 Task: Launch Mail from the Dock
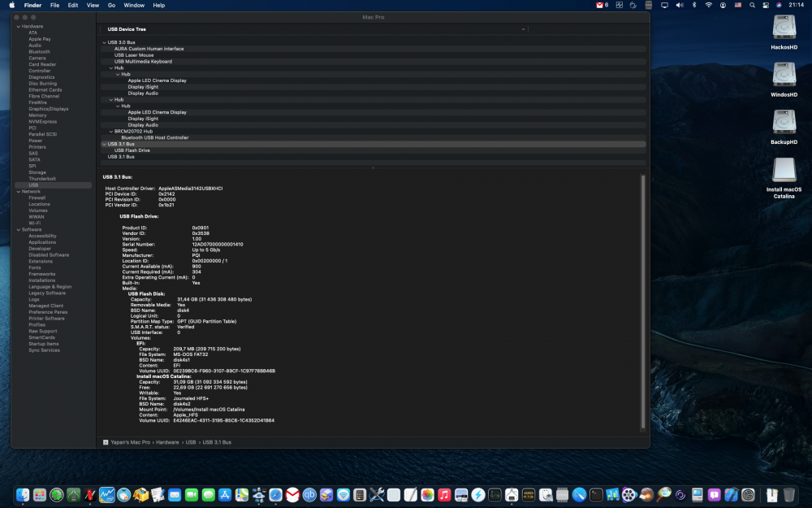point(175,495)
